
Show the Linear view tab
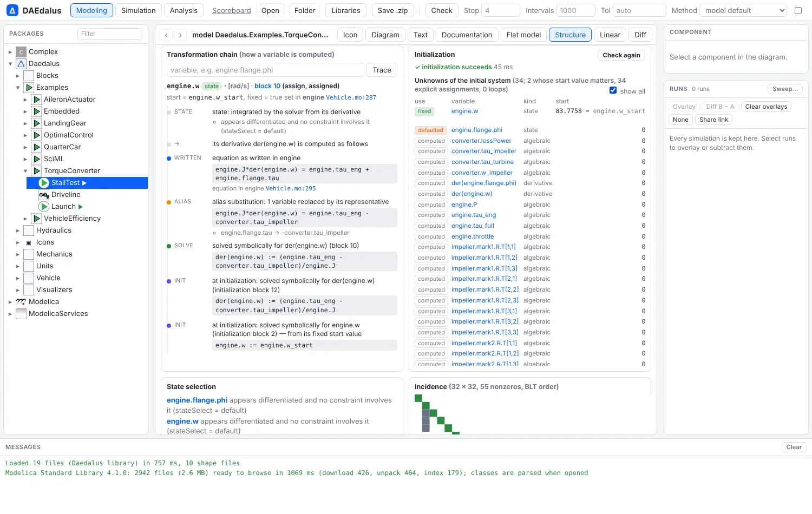tap(610, 35)
